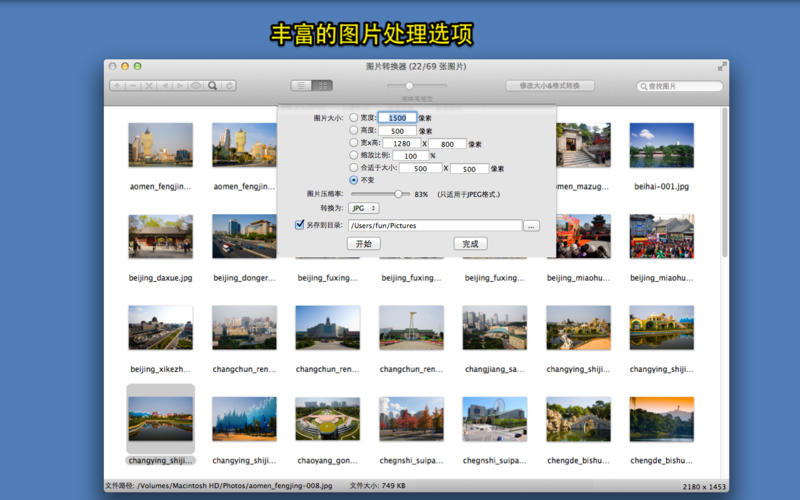Click the magnifier icon in the toolbar
Viewport: 800px width, 500px height.
(212, 86)
